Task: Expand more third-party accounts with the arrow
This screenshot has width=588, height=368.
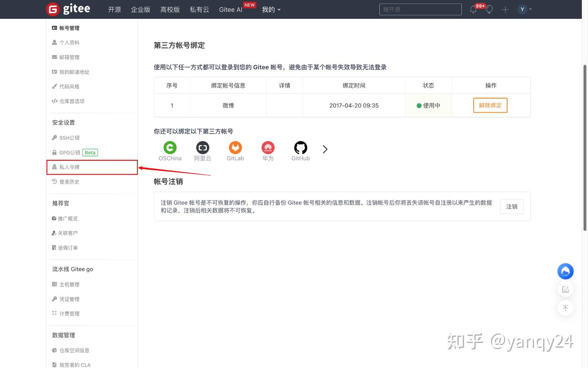Action: tap(325, 149)
